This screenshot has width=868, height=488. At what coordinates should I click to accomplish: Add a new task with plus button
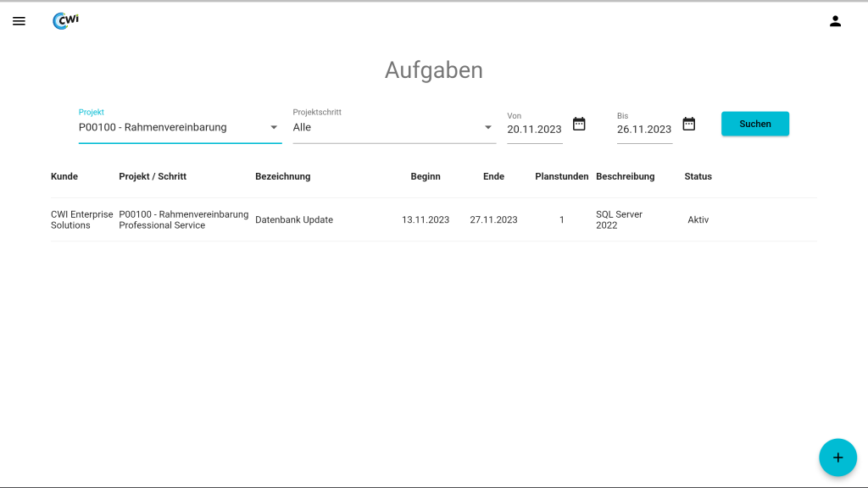837,457
